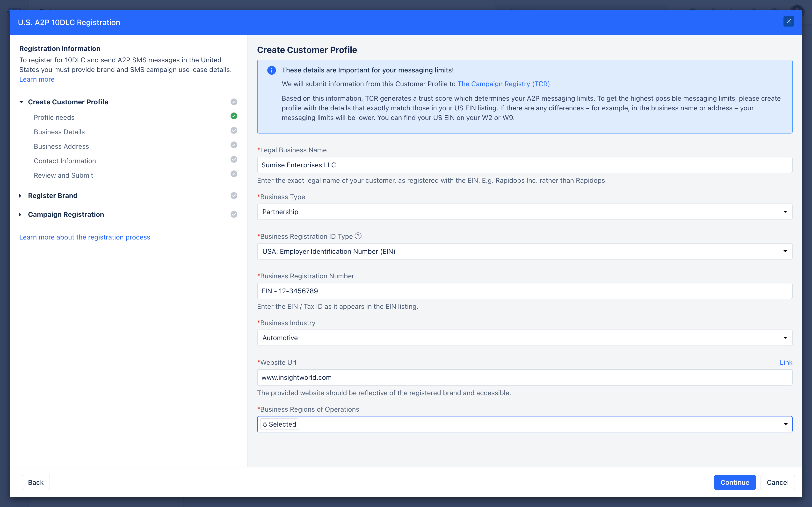
Task: Click the Back button
Action: (36, 482)
